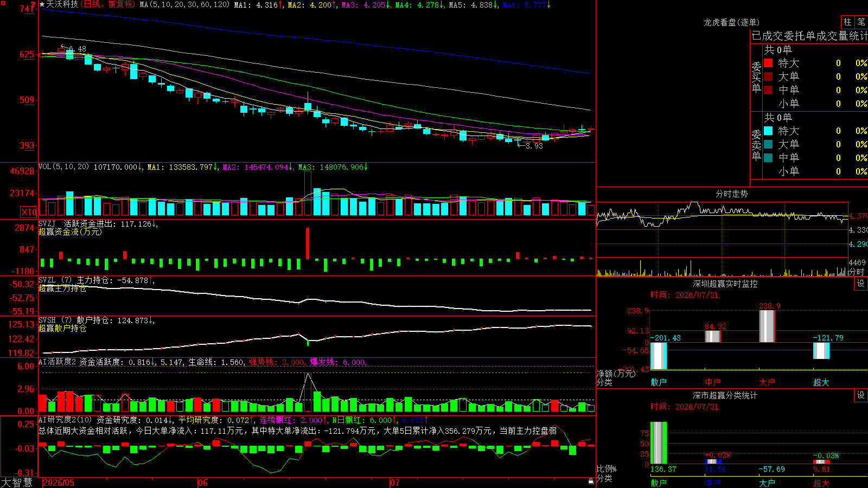Screen dimensions: 868x488
Task: Click the 深圳超赢实时监控 panel title
Action: coord(725,284)
